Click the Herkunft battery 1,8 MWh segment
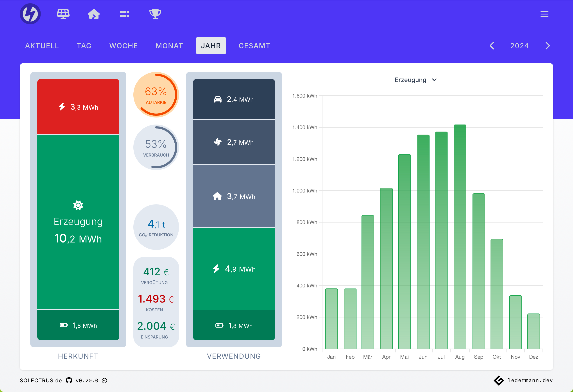This screenshot has width=573, height=392. coord(78,325)
